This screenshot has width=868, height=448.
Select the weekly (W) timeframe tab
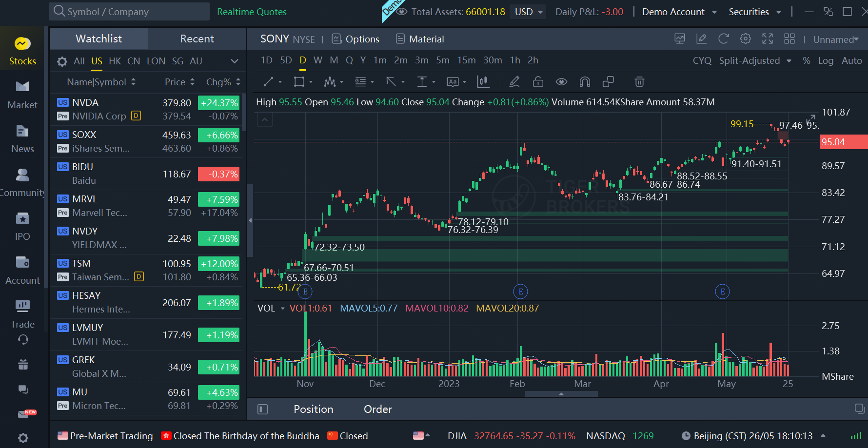tap(318, 60)
